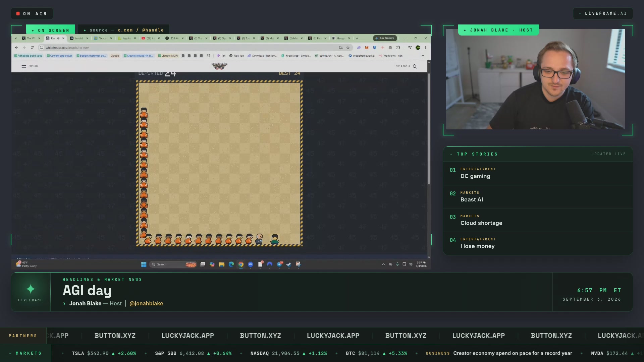Viewport: 644px width, 362px height.
Task: Mute the Rio tab via speaker icon
Action: [x=58, y=38]
